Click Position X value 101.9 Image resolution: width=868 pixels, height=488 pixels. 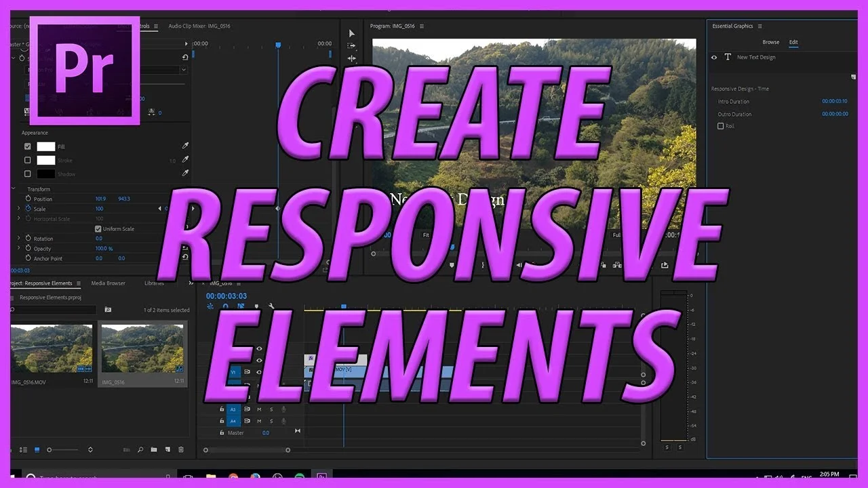[100, 199]
